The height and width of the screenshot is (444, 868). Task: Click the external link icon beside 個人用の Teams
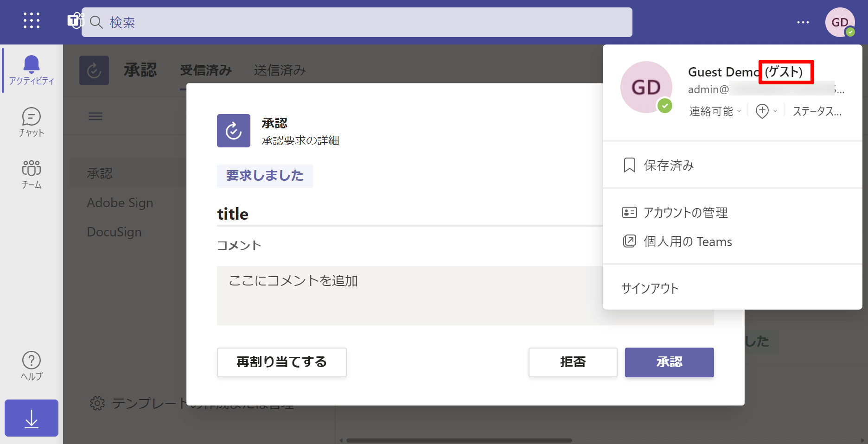(x=629, y=241)
